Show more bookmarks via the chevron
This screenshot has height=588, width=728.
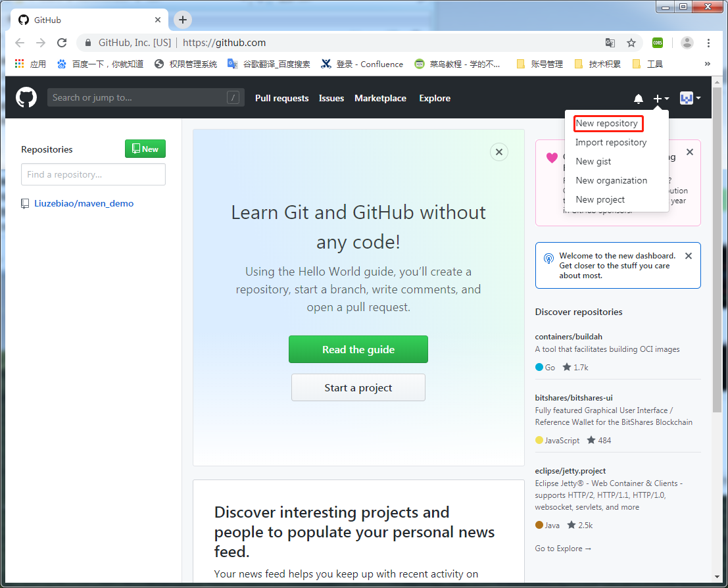pos(707,64)
